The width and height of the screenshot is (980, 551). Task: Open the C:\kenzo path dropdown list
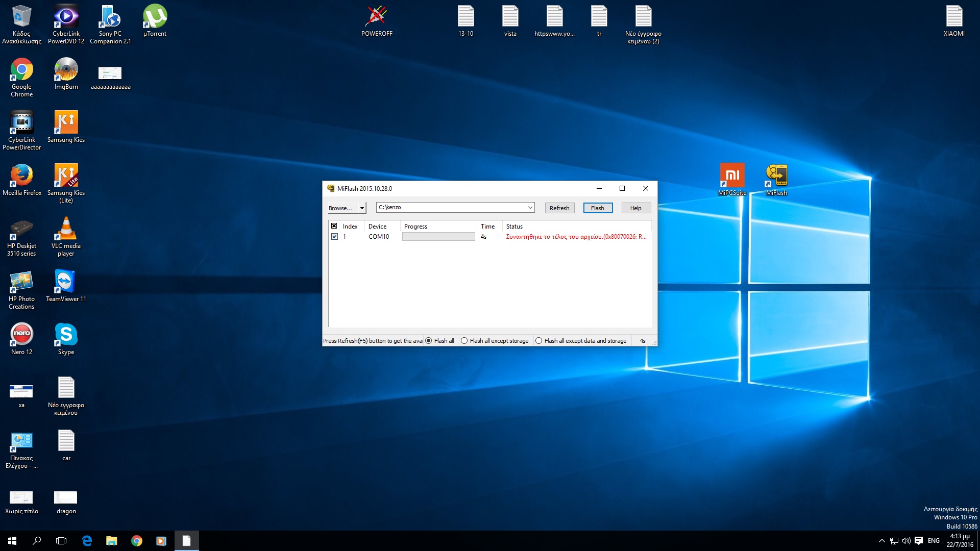tap(530, 208)
